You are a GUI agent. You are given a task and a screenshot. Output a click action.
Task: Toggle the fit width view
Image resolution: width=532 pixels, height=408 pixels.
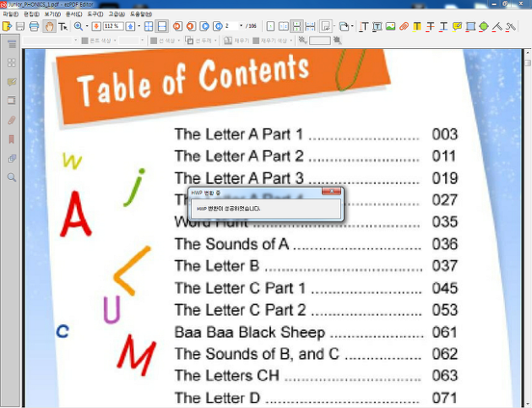click(x=162, y=26)
